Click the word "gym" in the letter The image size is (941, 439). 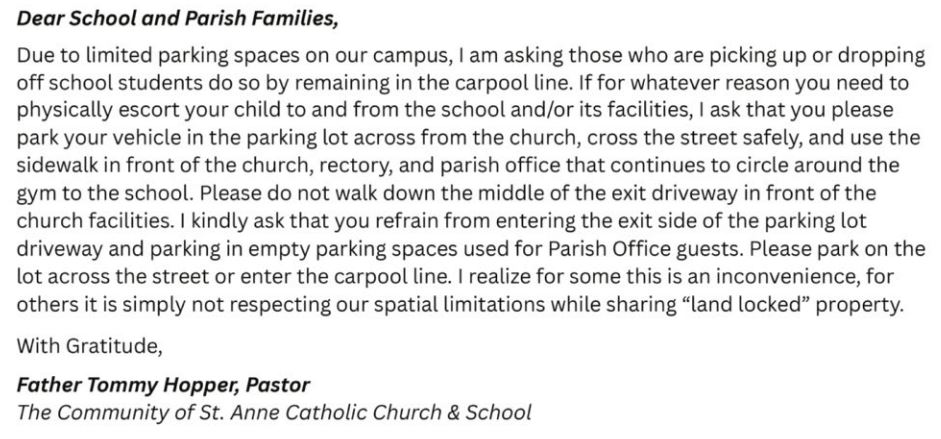pyautogui.click(x=35, y=193)
